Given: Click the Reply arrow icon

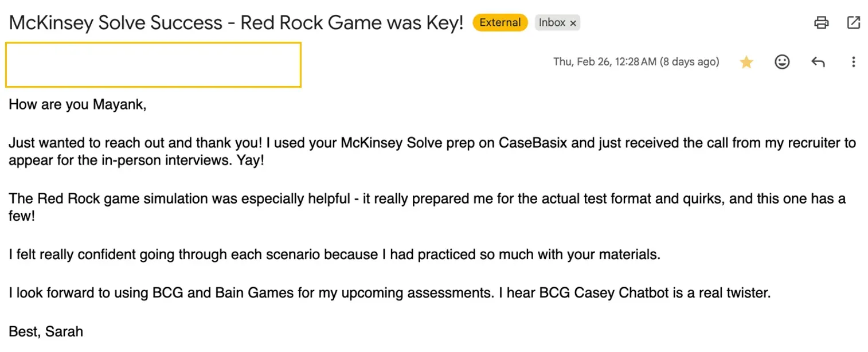Looking at the screenshot, I should 818,62.
